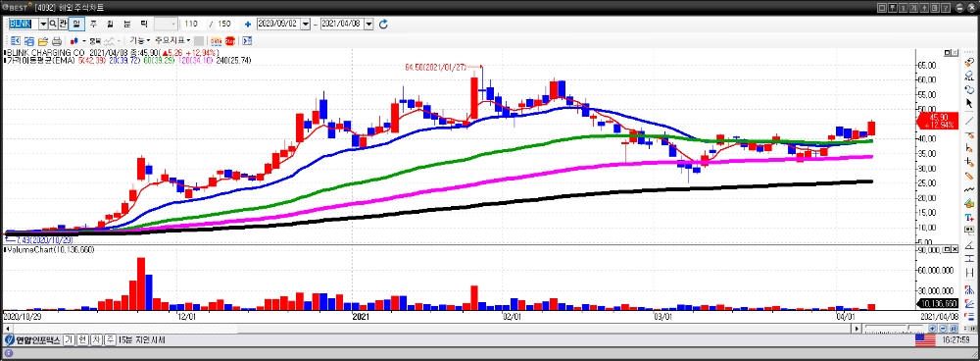This screenshot has width=980, height=361.
Task: Click the print chart icon
Action: (x=57, y=40)
